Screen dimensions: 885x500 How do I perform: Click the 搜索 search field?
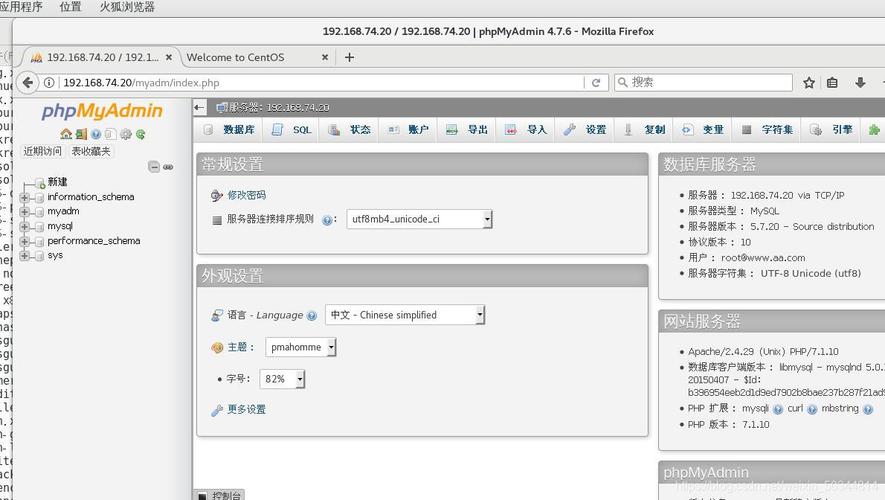coord(703,82)
